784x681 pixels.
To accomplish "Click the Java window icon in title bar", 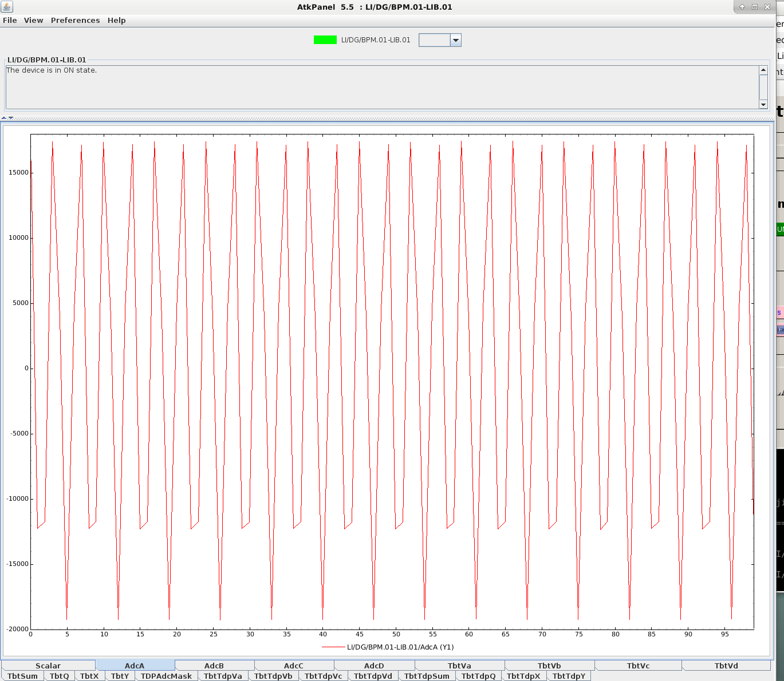I will (6, 7).
